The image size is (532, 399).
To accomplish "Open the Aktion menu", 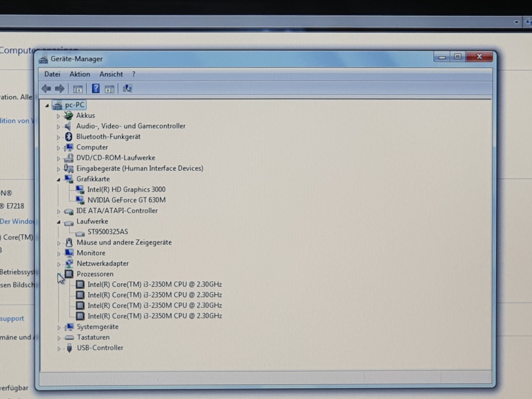I will click(x=80, y=74).
